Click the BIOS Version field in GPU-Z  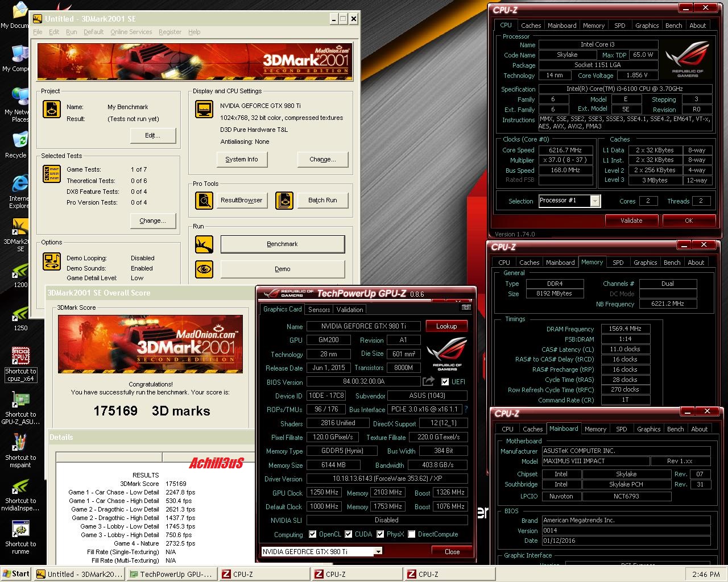pos(363,382)
